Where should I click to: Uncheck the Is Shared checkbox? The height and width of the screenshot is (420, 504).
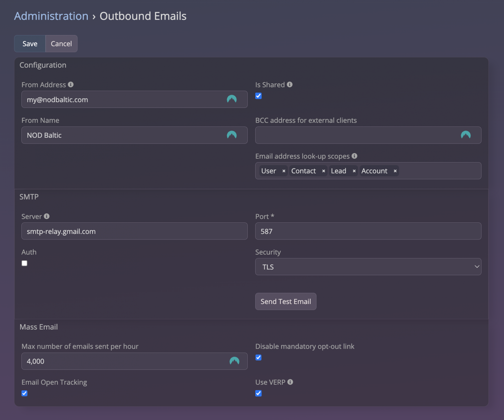259,96
